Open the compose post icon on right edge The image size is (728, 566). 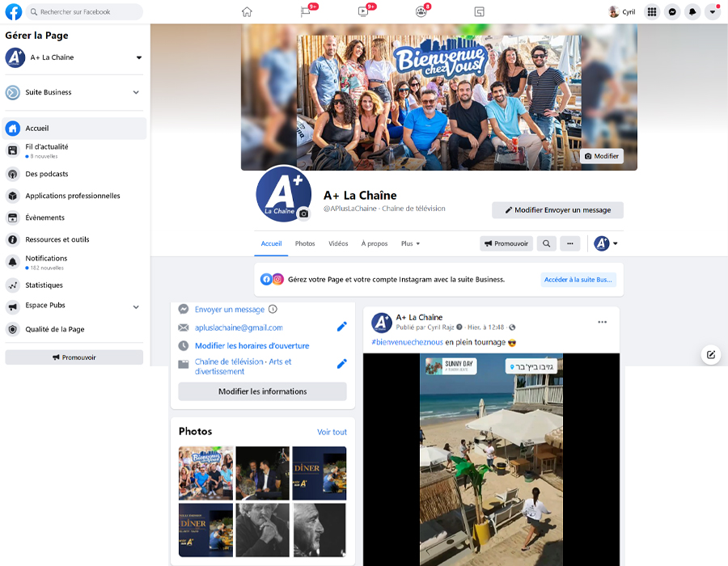[710, 354]
